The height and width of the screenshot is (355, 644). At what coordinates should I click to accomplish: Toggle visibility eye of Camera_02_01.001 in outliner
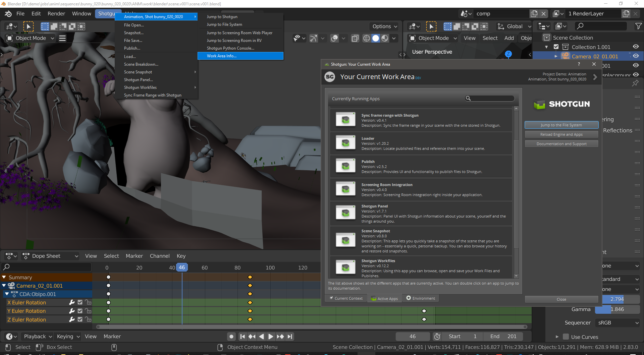coord(636,56)
